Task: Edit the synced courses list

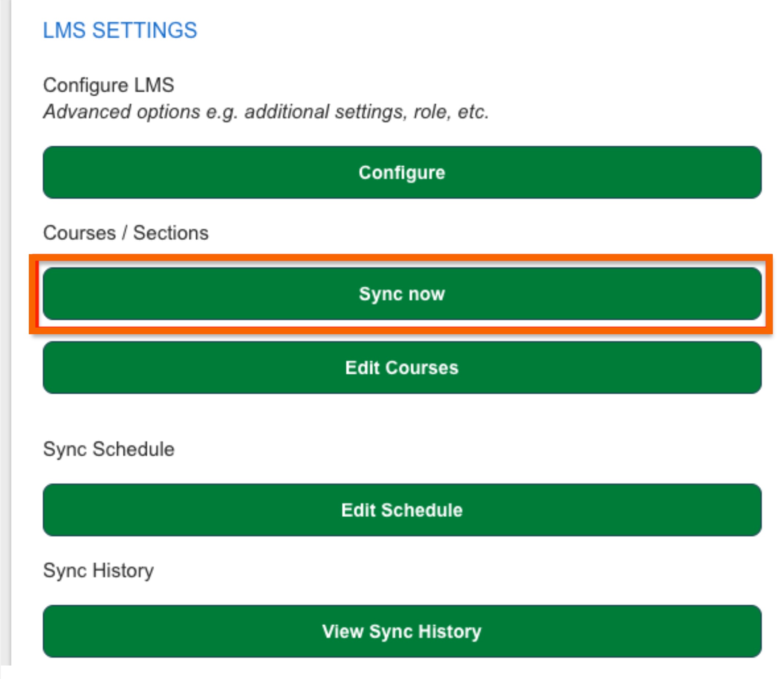Action: (402, 367)
